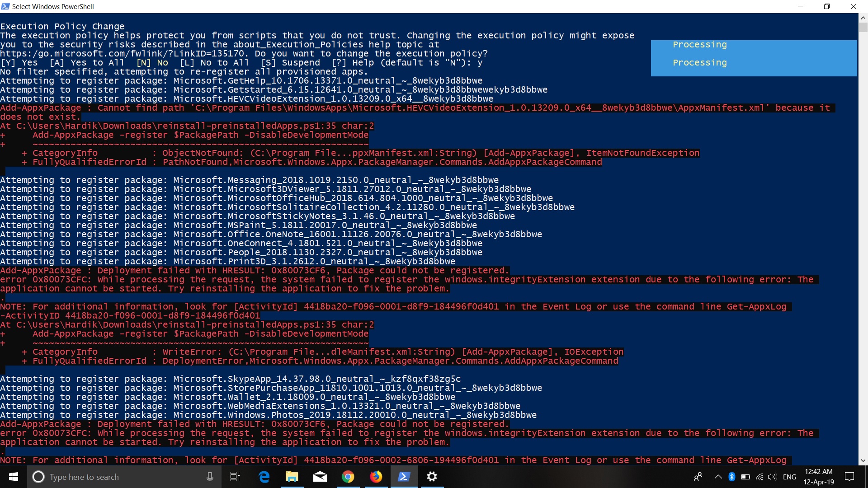Click the MicrosoftOfficeHub package line
The width and height of the screenshot is (868, 488).
click(x=277, y=198)
